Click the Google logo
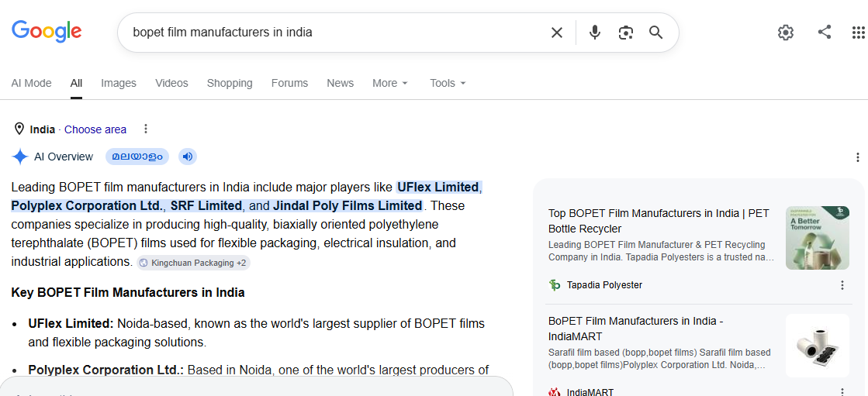The height and width of the screenshot is (396, 868). click(47, 31)
